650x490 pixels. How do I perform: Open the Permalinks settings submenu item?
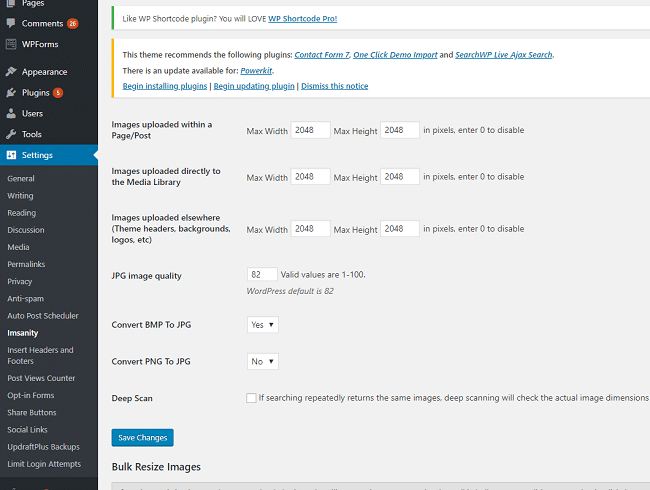[26, 264]
